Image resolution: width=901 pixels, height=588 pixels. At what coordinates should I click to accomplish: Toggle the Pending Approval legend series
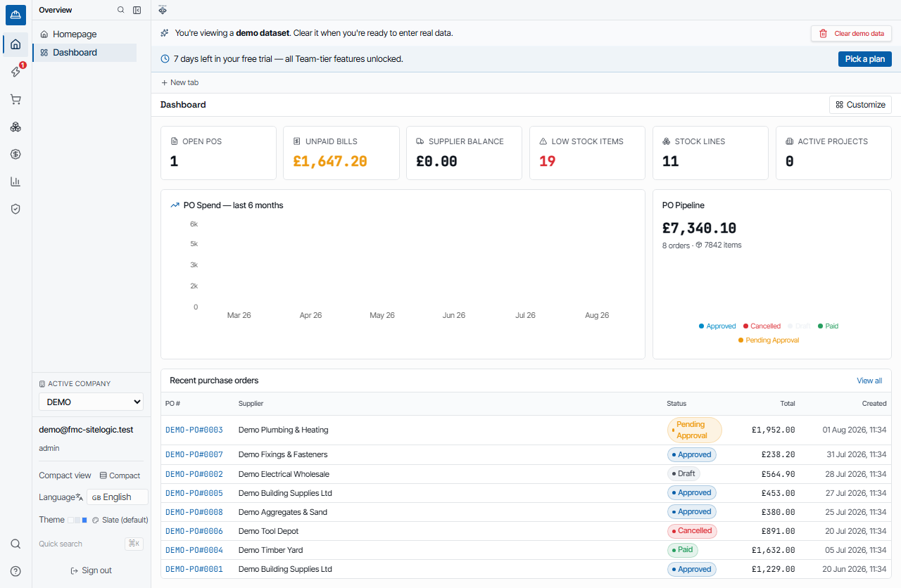[769, 340]
